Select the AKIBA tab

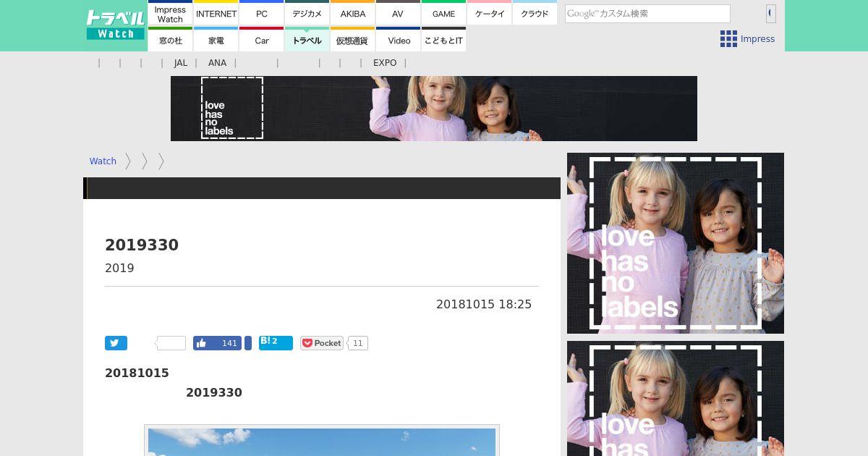click(x=353, y=13)
